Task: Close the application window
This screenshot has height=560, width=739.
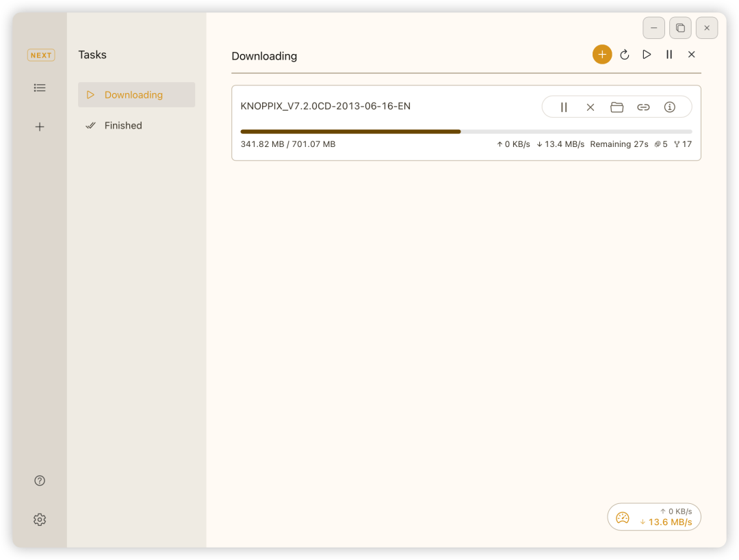Action: click(706, 28)
